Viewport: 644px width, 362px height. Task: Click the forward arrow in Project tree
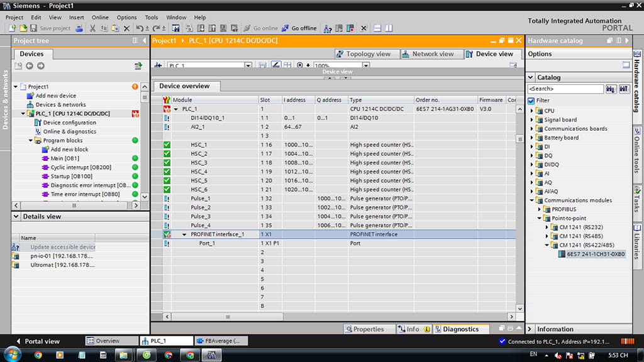tap(41, 66)
